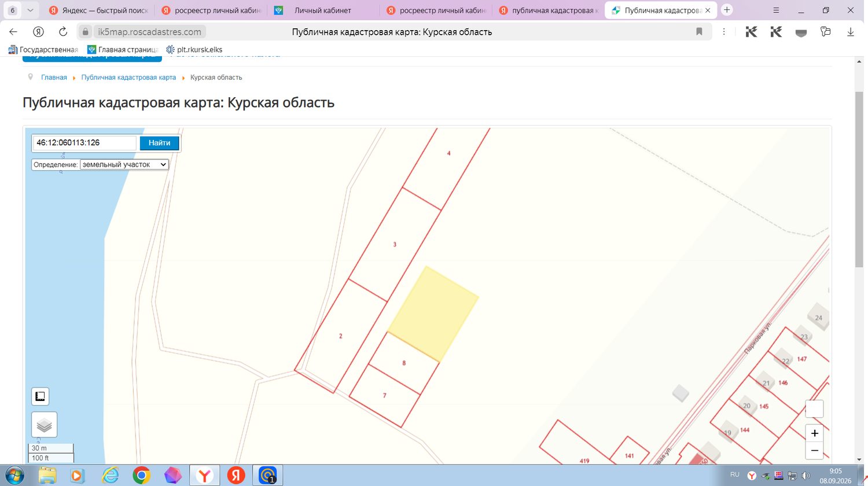
Task: Reload the current page
Action: click(x=63, y=32)
